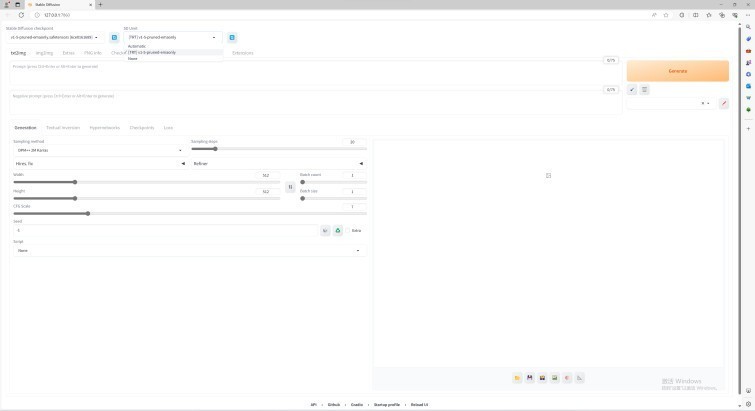This screenshot has height=411, width=755.
Task: Refresh the Stable Diffusion checkpoint list
Action: [114, 38]
